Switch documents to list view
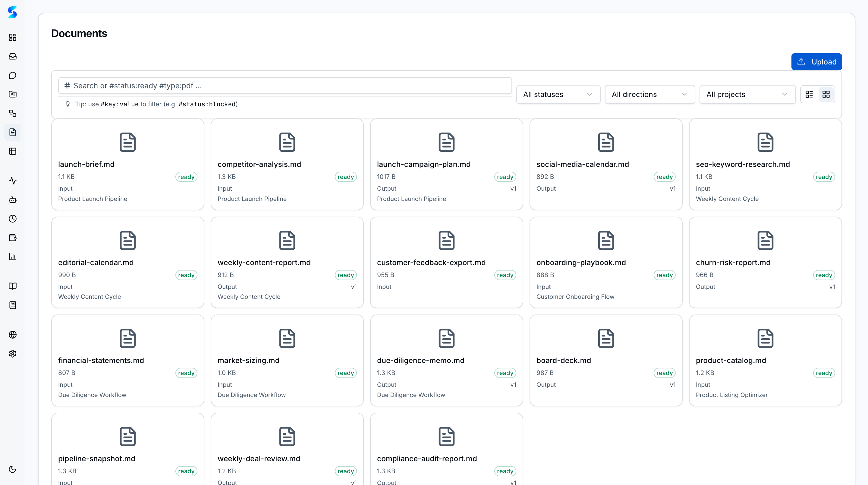 pyautogui.click(x=809, y=94)
